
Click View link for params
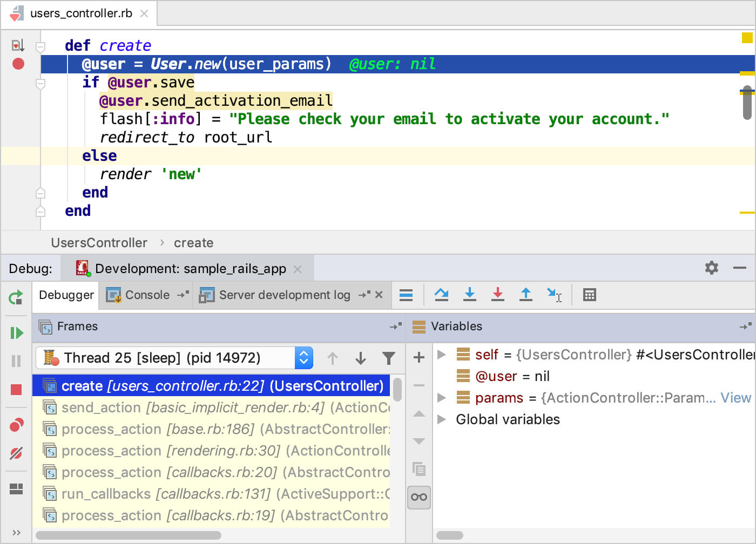click(x=735, y=398)
